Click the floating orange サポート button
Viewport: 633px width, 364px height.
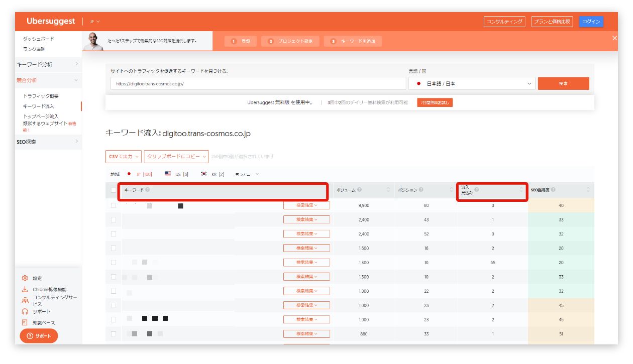[39, 336]
